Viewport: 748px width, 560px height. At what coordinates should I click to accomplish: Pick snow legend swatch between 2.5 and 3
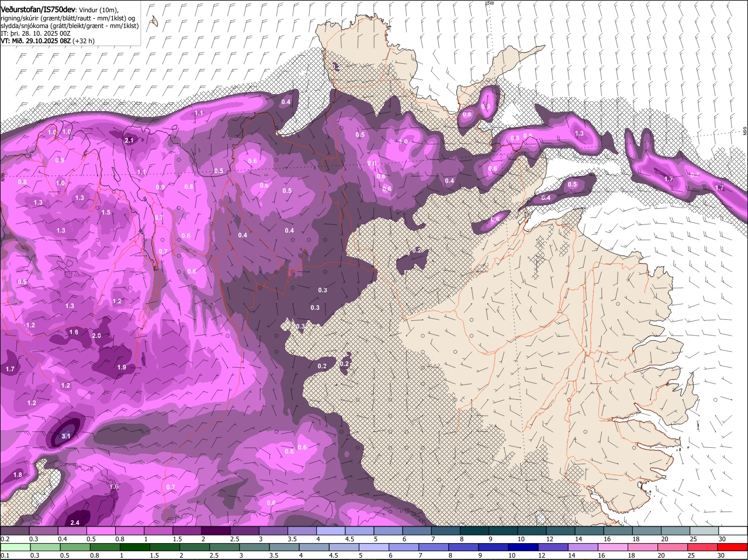(245, 531)
